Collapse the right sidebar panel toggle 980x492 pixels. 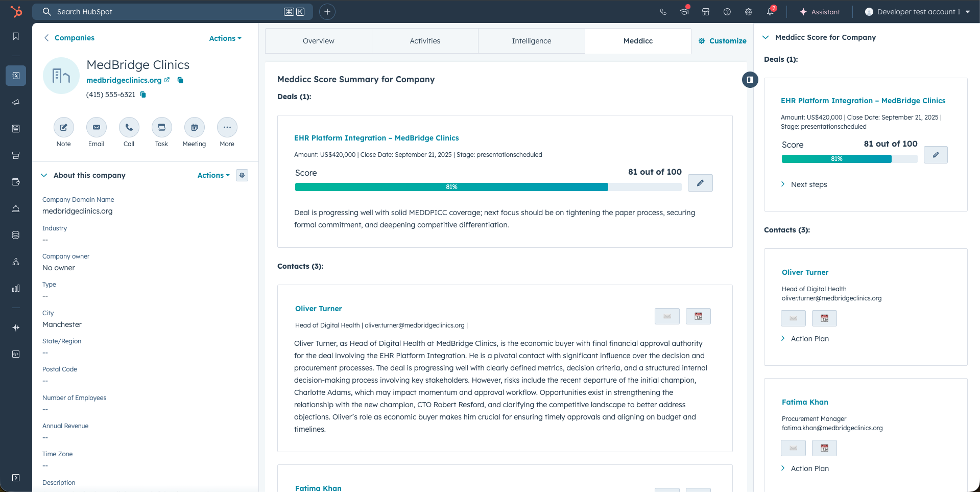click(x=750, y=80)
